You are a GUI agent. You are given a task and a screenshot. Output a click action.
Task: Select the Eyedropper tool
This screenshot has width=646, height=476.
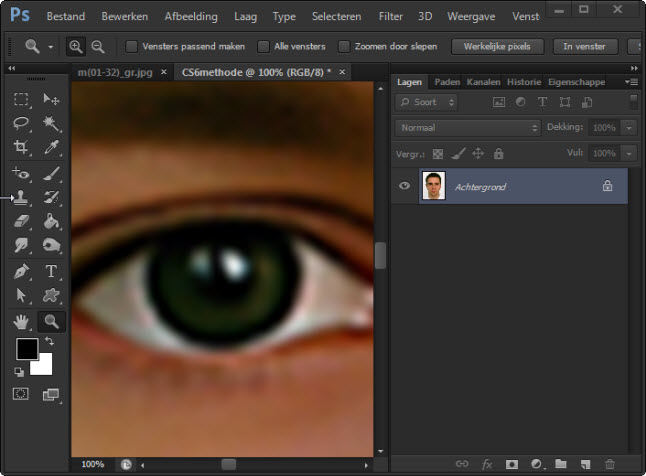[51, 147]
